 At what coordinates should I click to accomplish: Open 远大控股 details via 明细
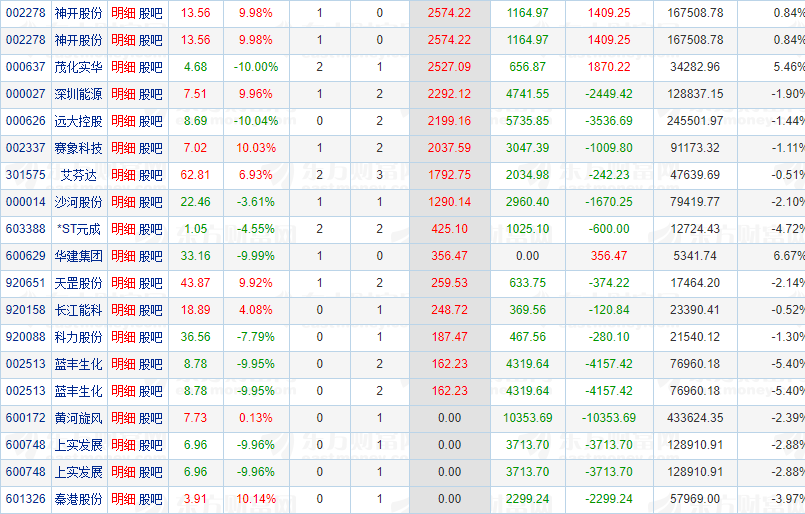click(123, 121)
